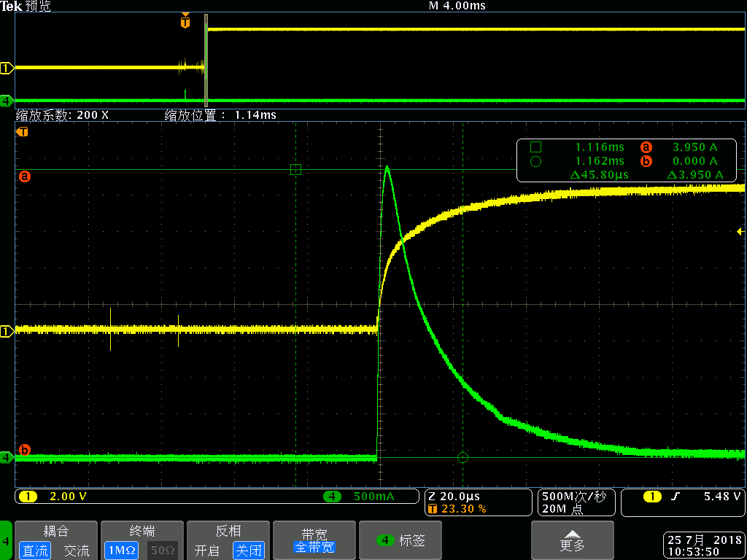Image resolution: width=747 pixels, height=560 pixels.
Task: Select DC coupling option 直流
Action: (36, 551)
